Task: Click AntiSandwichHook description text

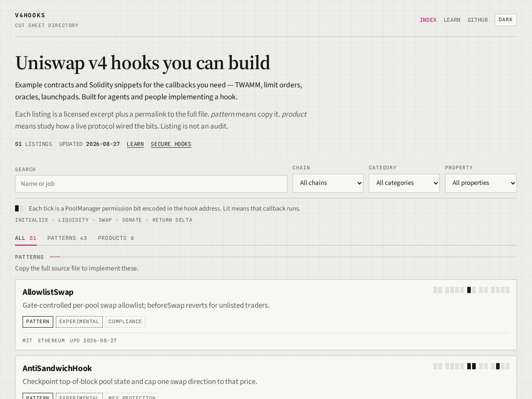Action: click(x=140, y=382)
